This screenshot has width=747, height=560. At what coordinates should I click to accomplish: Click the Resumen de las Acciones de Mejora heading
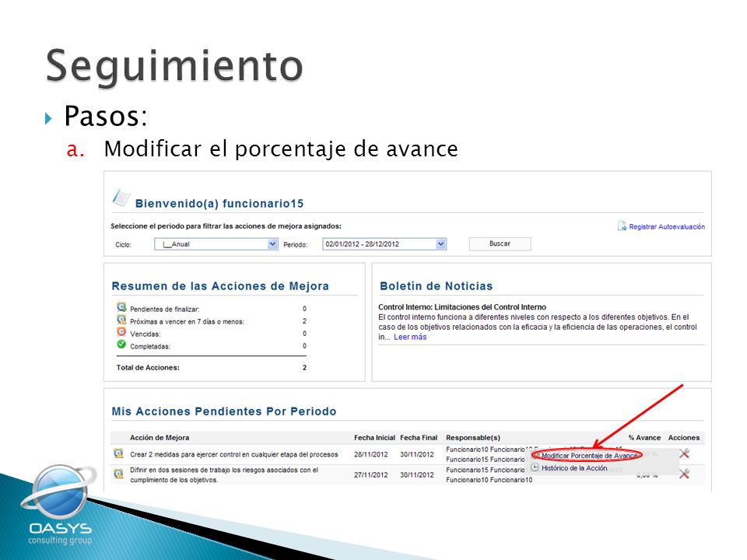click(220, 286)
